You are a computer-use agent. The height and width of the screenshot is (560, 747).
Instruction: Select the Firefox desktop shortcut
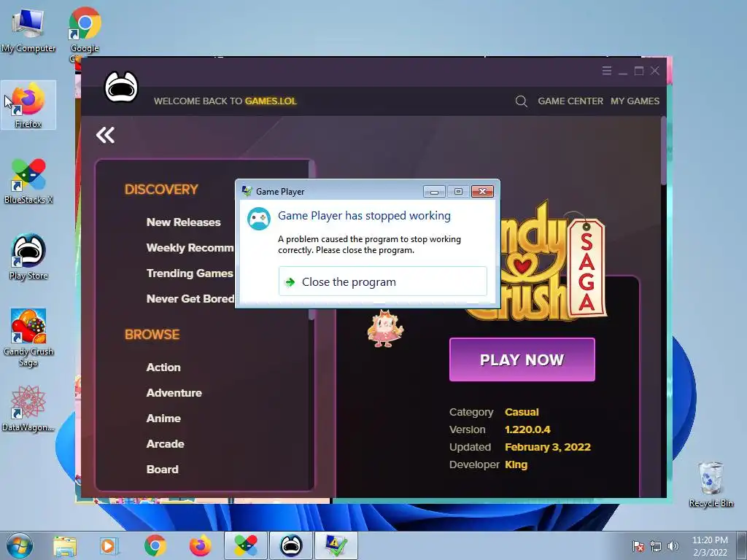(28, 105)
